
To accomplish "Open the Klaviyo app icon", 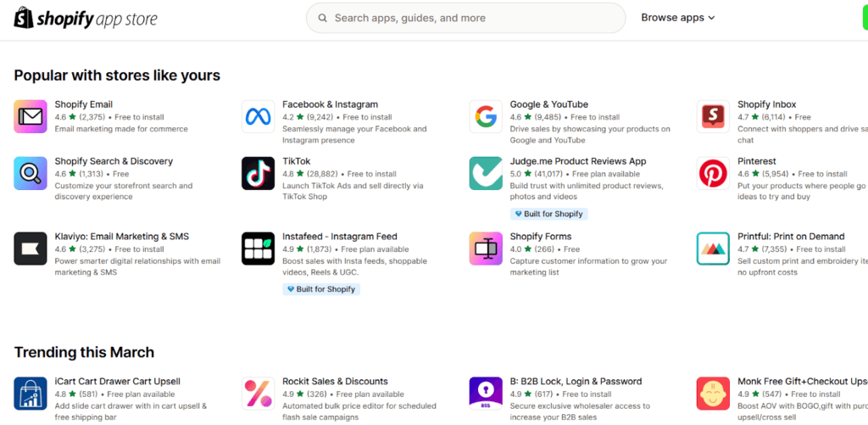I will click(x=31, y=249).
